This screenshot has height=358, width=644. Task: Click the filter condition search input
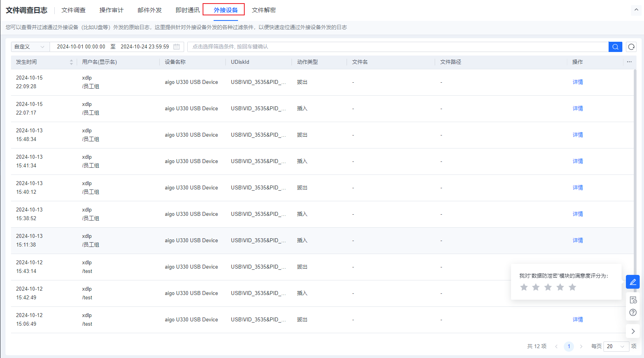(397, 47)
